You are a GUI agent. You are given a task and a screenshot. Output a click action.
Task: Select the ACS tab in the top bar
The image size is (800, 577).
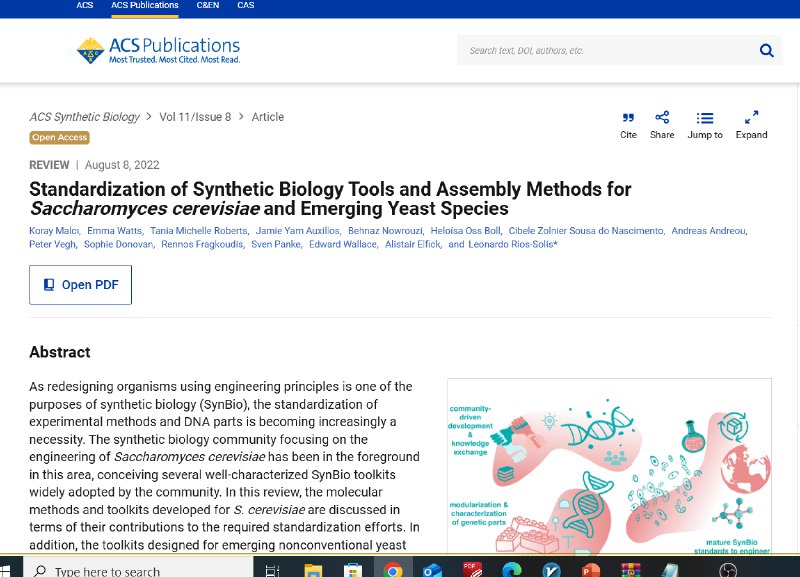(85, 5)
